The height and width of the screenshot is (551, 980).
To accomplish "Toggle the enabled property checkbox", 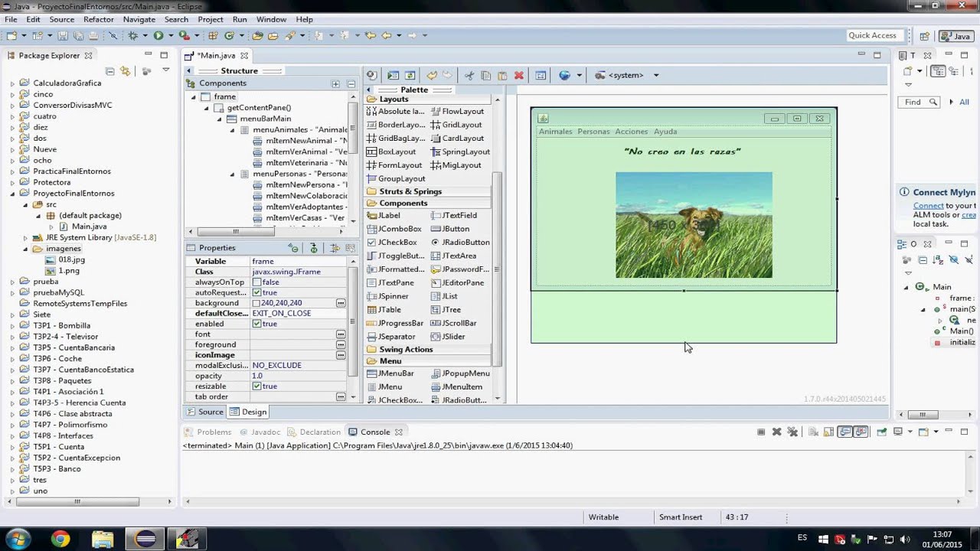I will click(256, 324).
